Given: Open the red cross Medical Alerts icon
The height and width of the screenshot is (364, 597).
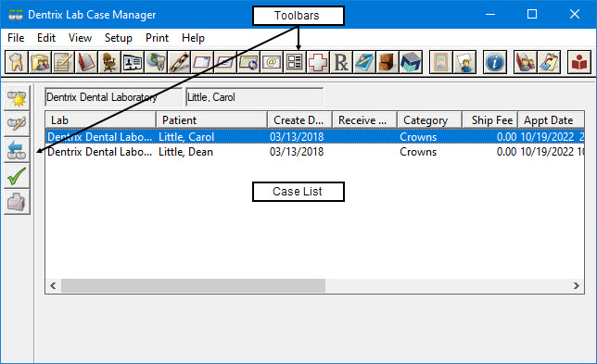Looking at the screenshot, I should tap(318, 62).
